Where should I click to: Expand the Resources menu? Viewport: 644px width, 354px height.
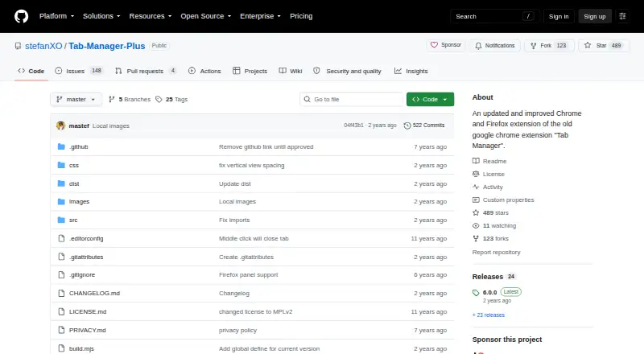(x=151, y=16)
